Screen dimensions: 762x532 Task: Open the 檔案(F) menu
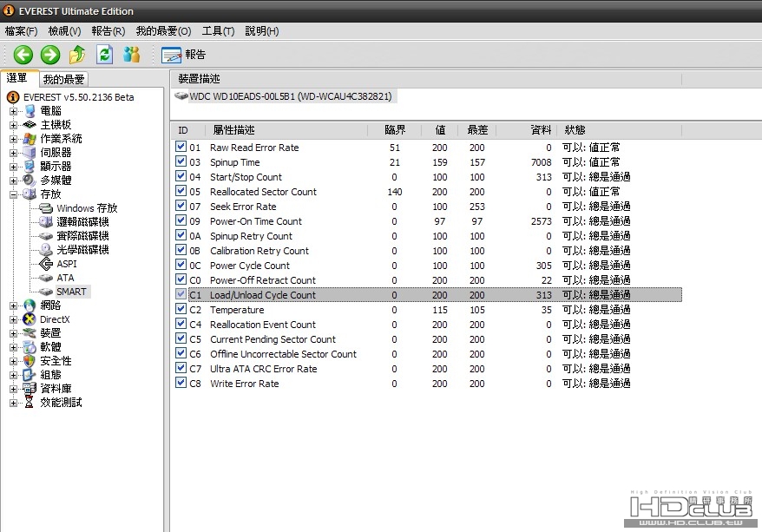click(x=21, y=31)
